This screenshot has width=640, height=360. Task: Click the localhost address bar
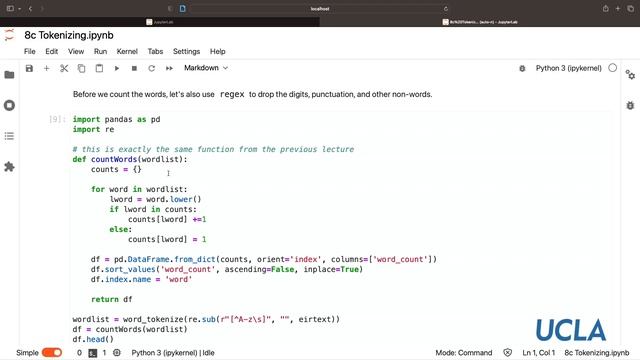click(320, 8)
